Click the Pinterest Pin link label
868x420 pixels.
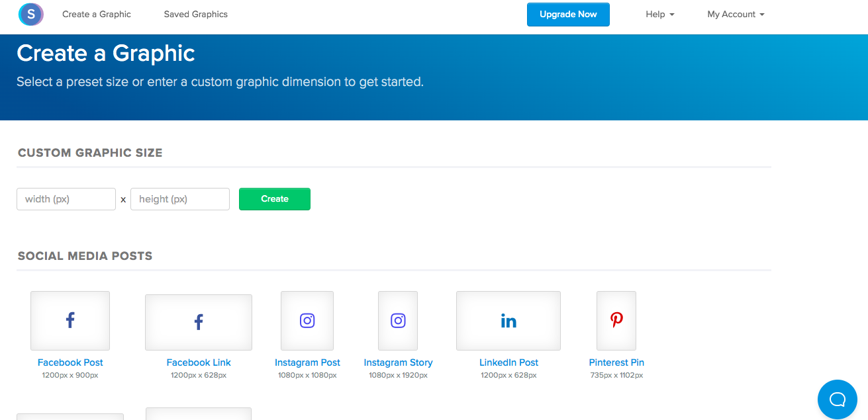click(616, 362)
